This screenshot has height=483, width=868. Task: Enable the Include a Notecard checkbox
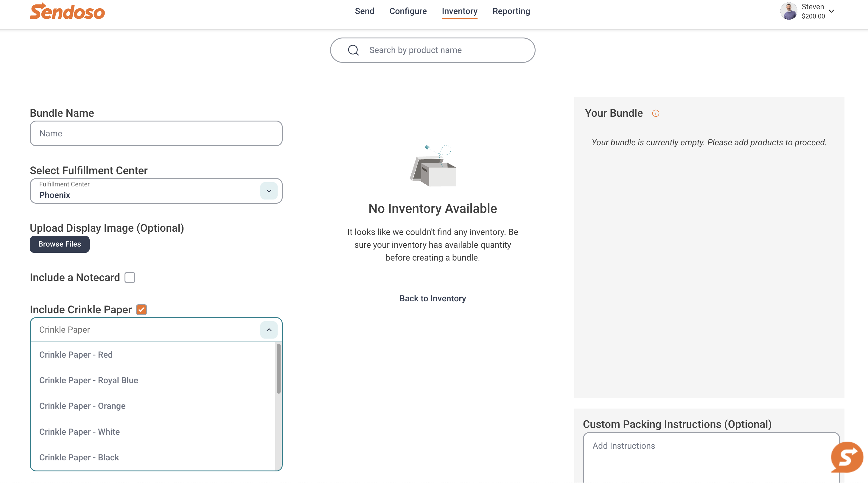(130, 278)
